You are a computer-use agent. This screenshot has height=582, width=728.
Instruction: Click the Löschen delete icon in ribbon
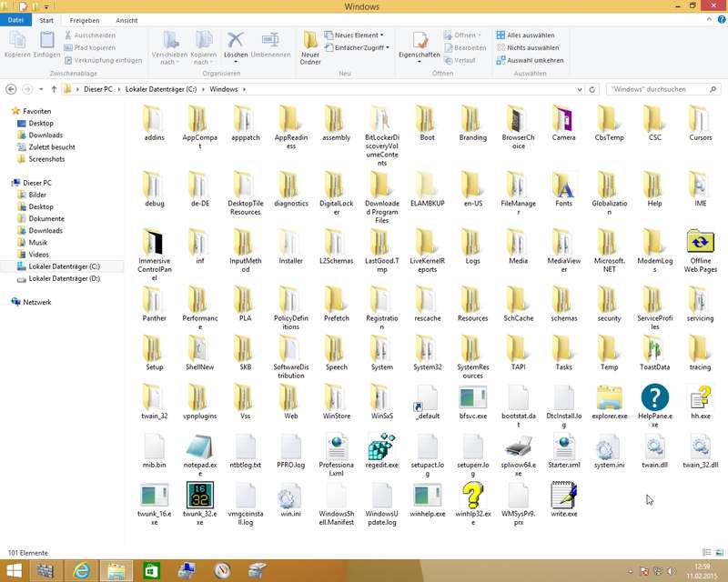pyautogui.click(x=236, y=40)
